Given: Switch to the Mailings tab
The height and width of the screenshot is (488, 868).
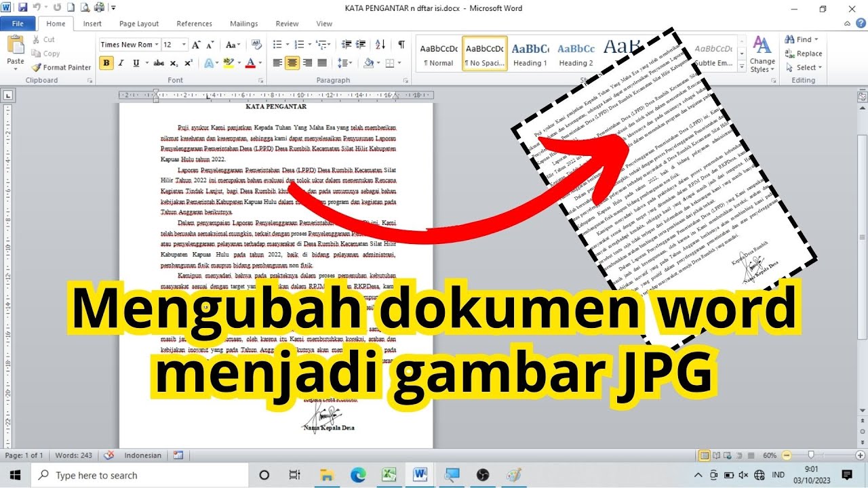Looking at the screenshot, I should pos(244,24).
